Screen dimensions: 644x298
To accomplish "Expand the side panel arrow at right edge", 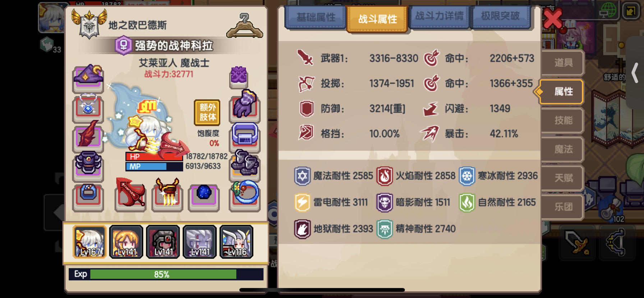I will pyautogui.click(x=635, y=73).
